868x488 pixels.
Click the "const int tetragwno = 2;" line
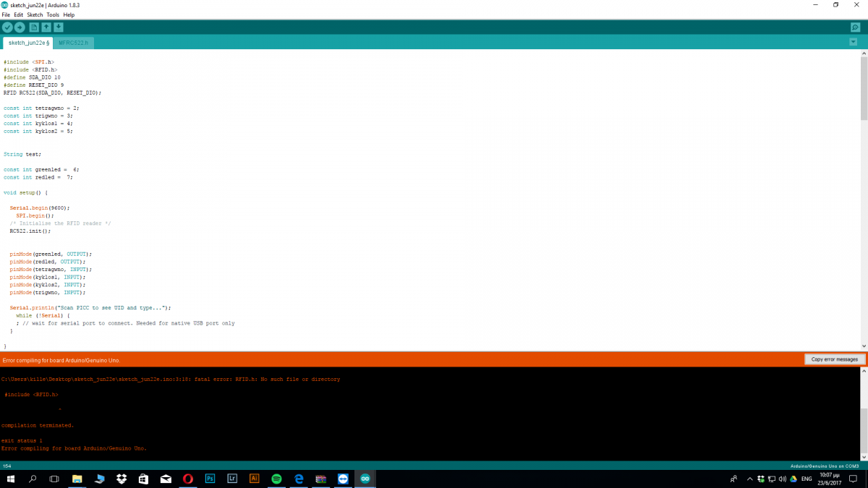coord(41,108)
